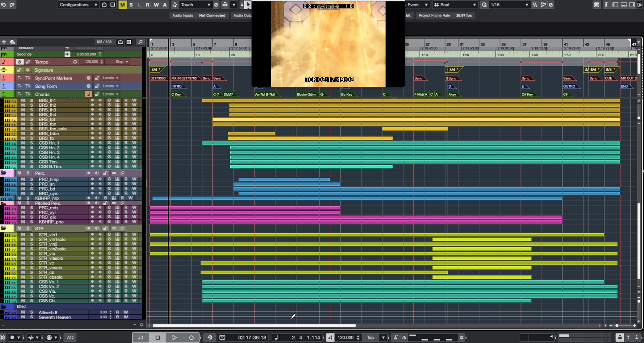The width and height of the screenshot is (644, 343).
Task: Mute the BRS_fh1 track
Action: [x=23, y=101]
